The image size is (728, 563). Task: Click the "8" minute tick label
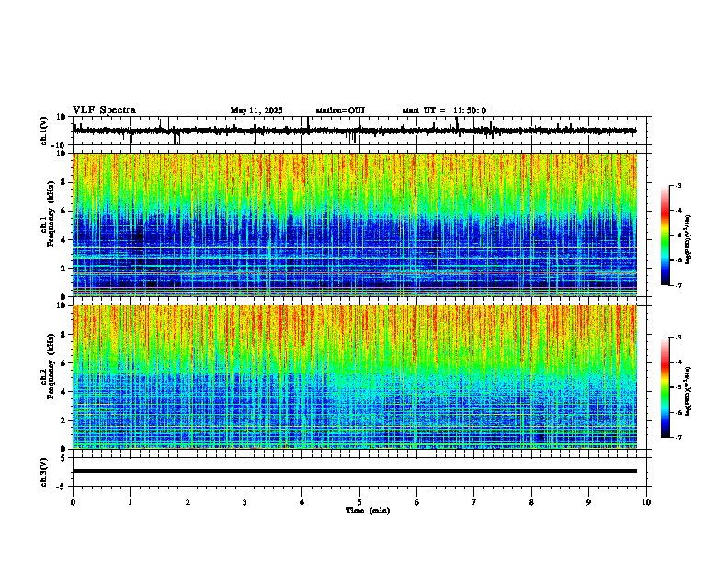[531, 502]
